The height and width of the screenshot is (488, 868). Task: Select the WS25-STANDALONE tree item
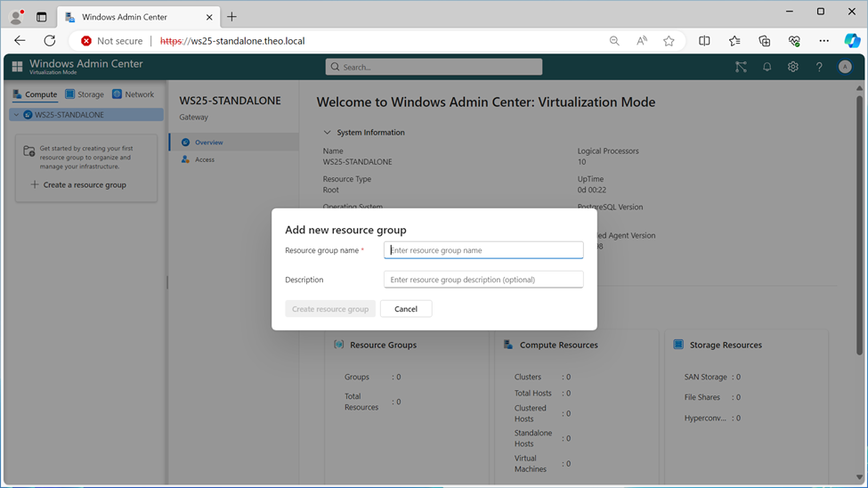point(87,115)
